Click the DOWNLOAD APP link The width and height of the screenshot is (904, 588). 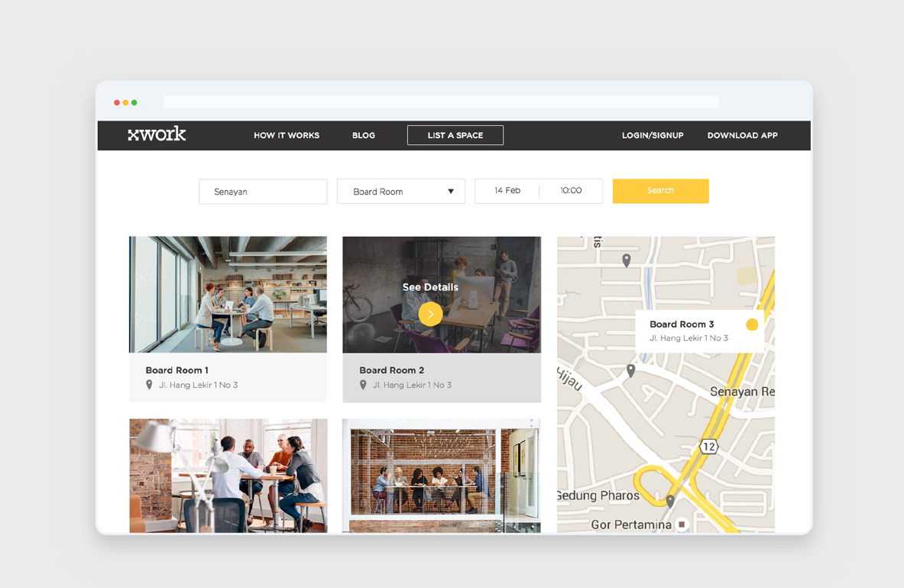tap(742, 135)
